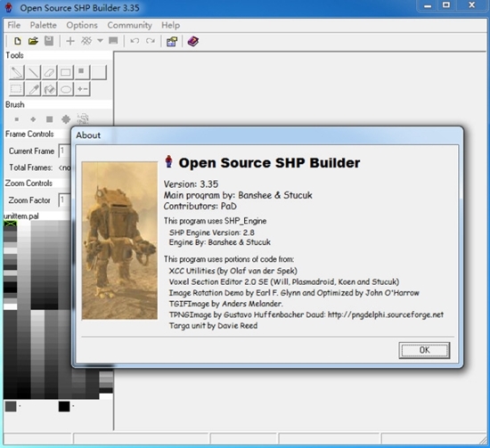Screen dimensions: 490x448
Task: Click the New file icon in toolbar
Action: (18, 41)
